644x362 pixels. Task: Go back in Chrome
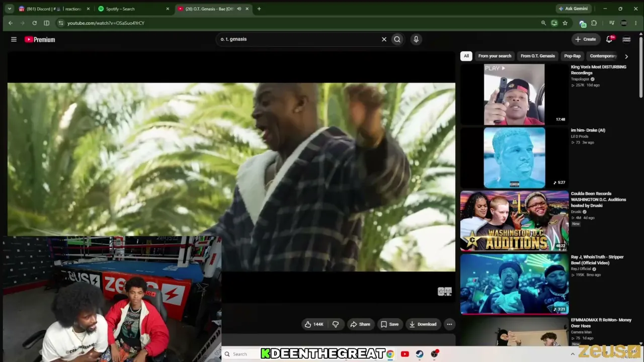pos(11,23)
